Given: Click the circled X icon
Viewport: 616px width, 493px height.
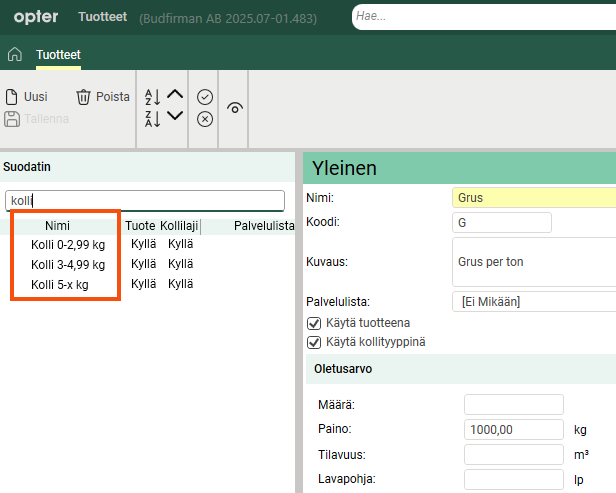Looking at the screenshot, I should pyautogui.click(x=205, y=119).
